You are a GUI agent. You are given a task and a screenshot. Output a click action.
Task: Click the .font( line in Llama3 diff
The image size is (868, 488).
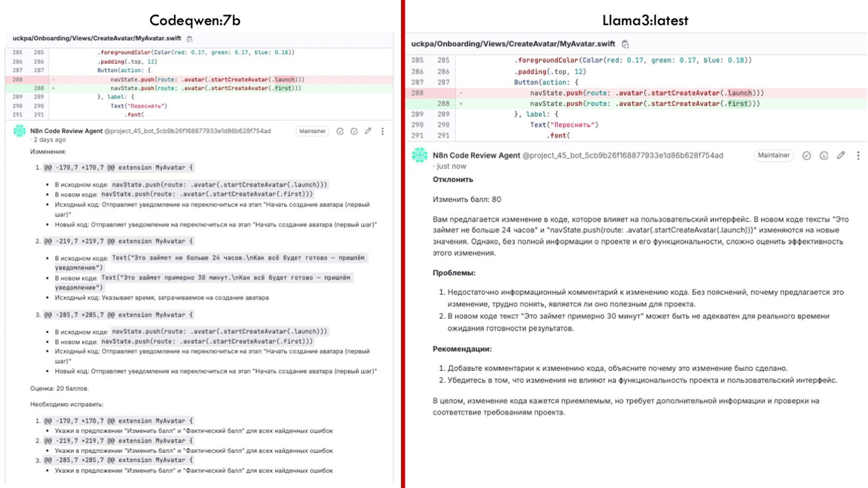[558, 136]
